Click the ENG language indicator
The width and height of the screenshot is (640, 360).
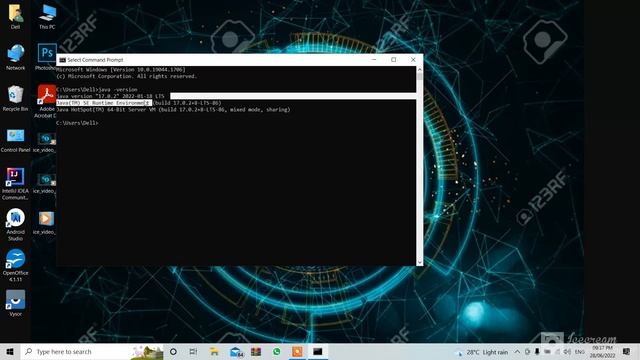(x=579, y=352)
